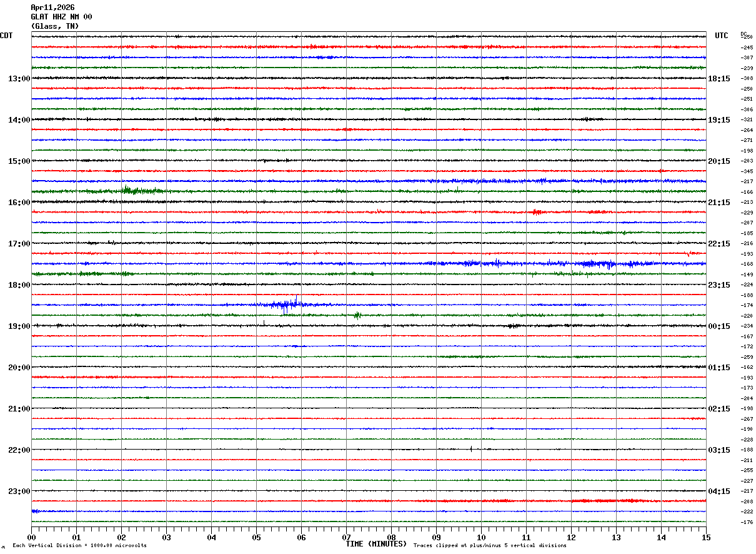Screen dimensions: 756x554
Task: Click the UTC timezone label
Action: pyautogui.click(x=722, y=36)
